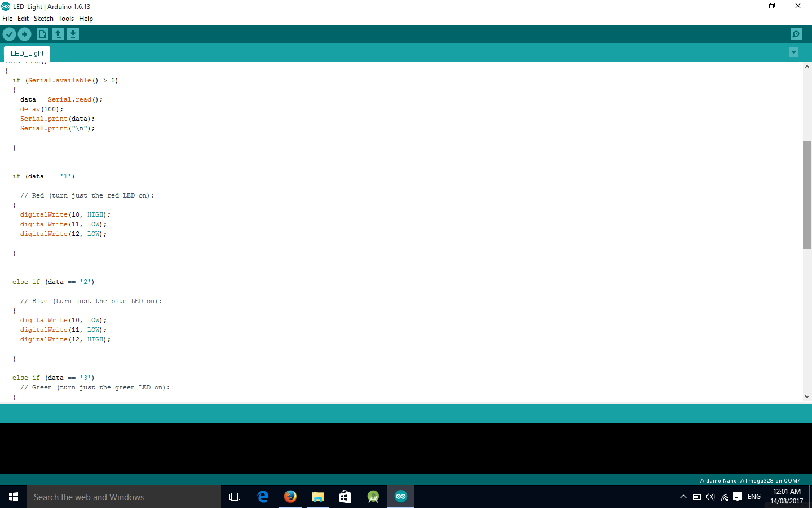Click the ENG language indicator

coord(754,497)
